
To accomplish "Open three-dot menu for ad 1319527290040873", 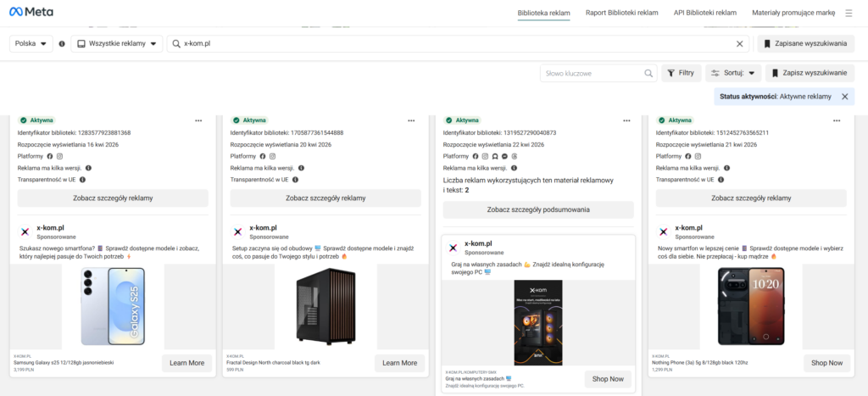I will click(626, 120).
